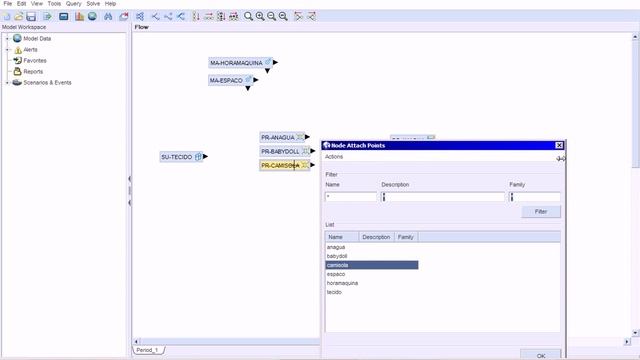Image resolution: width=640 pixels, height=360 pixels.
Task: Click the green arrow export icon
Action: point(48,16)
